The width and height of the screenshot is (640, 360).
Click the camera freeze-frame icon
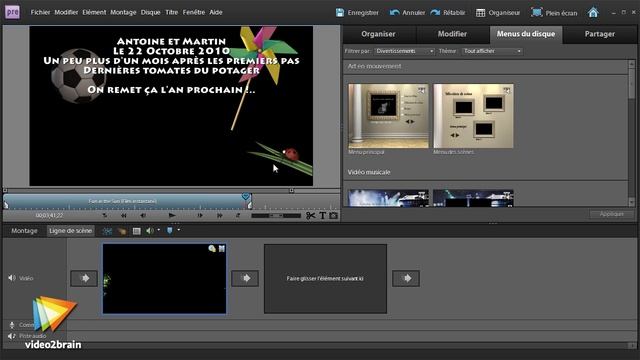point(333,216)
